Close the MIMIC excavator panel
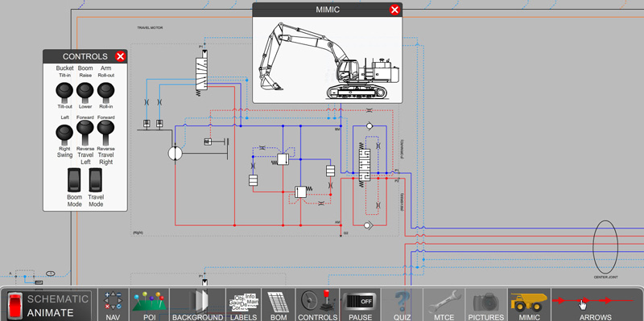Image resolution: width=644 pixels, height=321 pixels. pos(394,10)
